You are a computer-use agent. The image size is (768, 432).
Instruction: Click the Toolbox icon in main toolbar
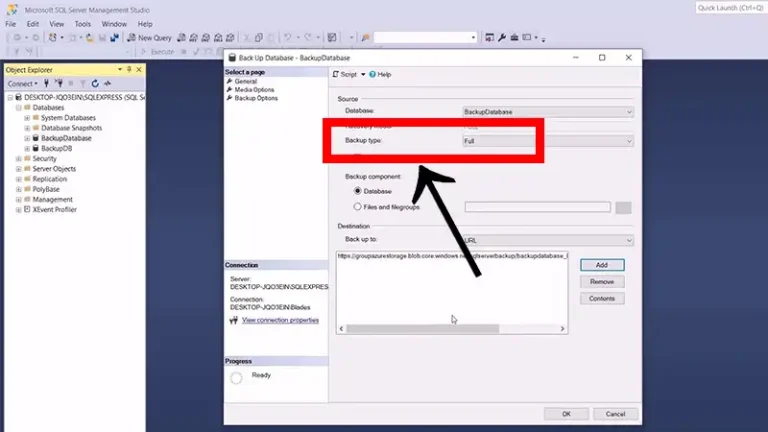point(514,38)
